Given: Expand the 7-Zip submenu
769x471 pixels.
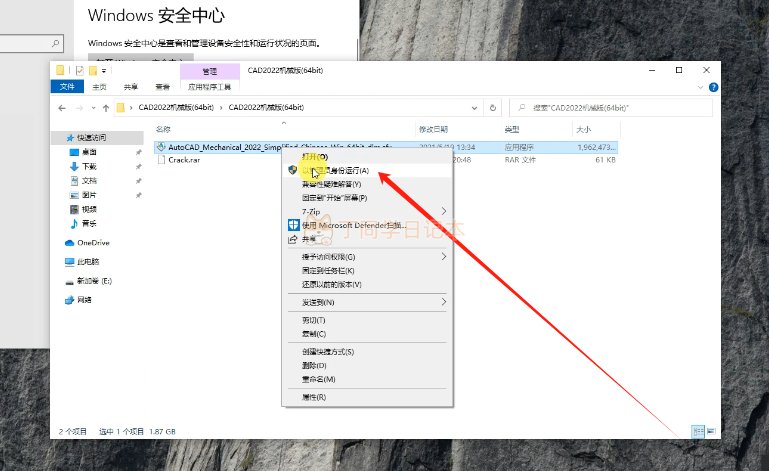Looking at the screenshot, I should pos(367,211).
